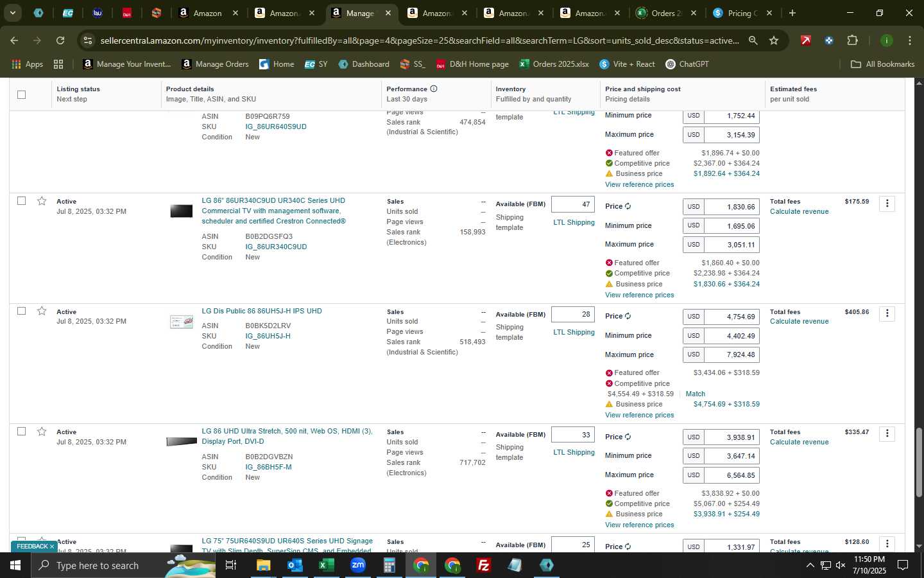This screenshot has height=578, width=924.
Task: Favorite the LG Dis Public 86 listing star
Action: click(42, 311)
